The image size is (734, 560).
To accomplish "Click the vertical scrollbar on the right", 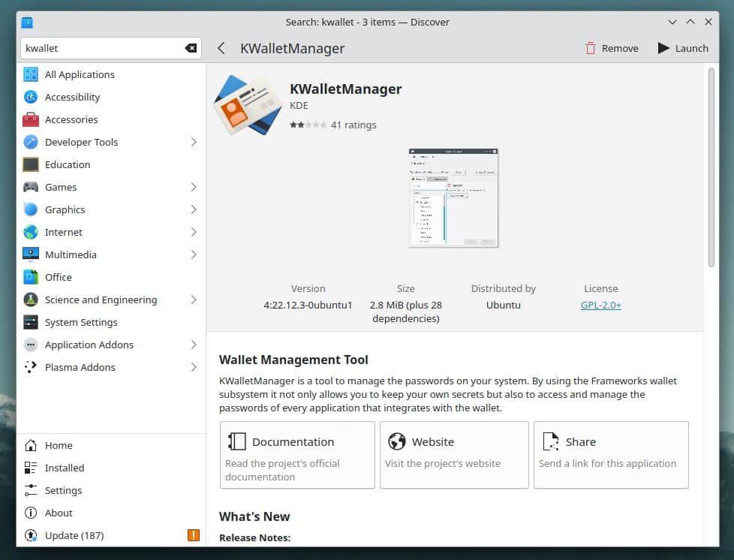I will 711,165.
